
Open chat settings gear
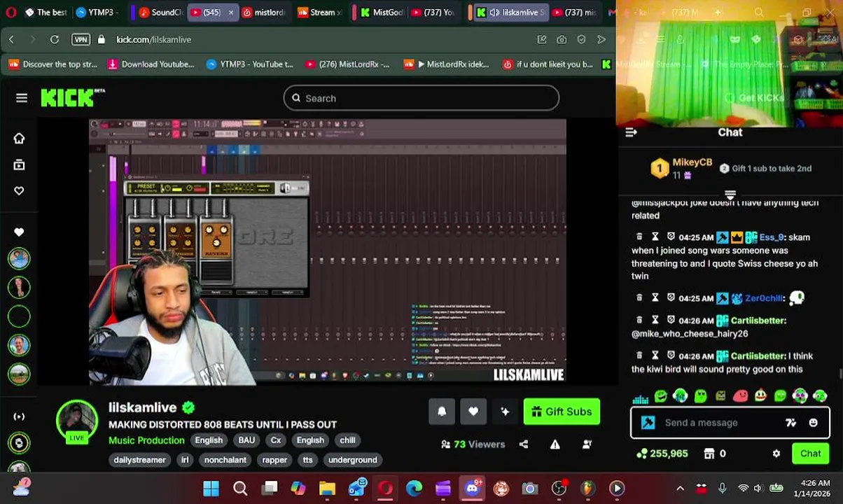[x=776, y=454]
